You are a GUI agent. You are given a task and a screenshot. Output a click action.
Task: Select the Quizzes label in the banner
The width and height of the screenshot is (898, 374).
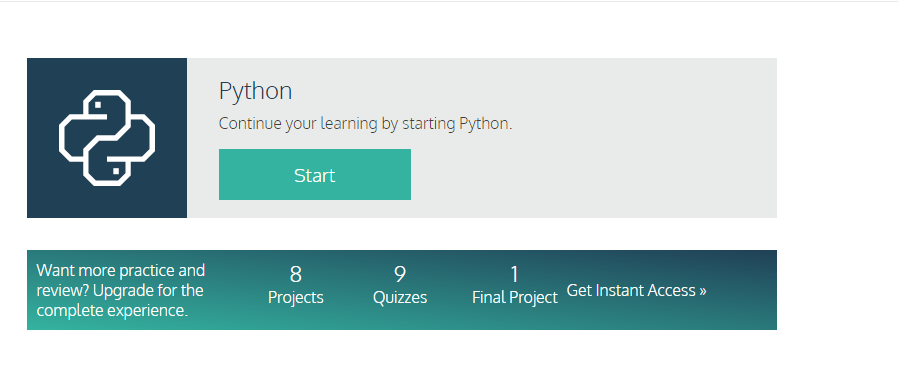click(x=400, y=298)
